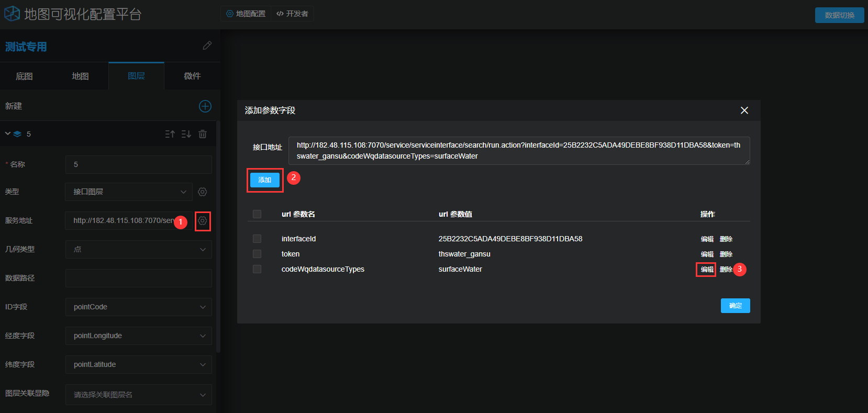The image size is (868, 413).
Task: Click the 新建 label
Action: [x=14, y=106]
